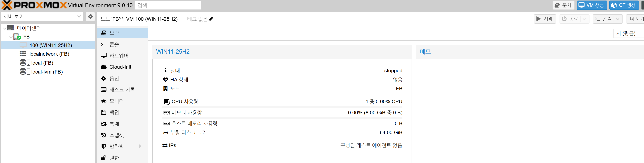
Task: Click the 메모 notes panel header
Action: click(425, 52)
